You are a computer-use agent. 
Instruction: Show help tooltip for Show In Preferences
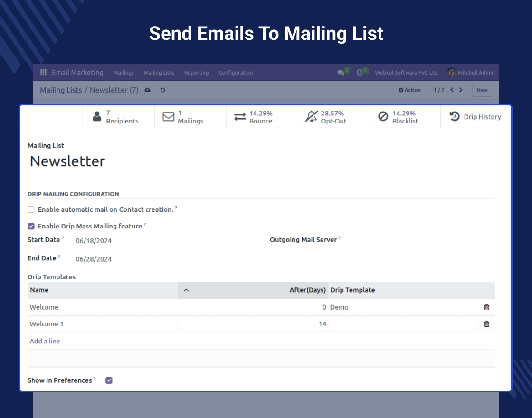[95, 378]
